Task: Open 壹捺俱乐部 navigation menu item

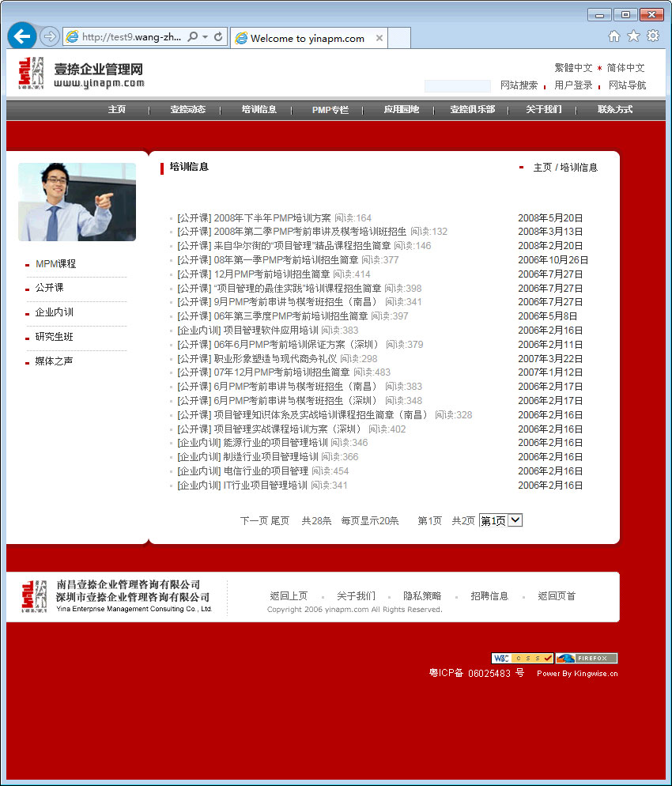Action: [473, 109]
